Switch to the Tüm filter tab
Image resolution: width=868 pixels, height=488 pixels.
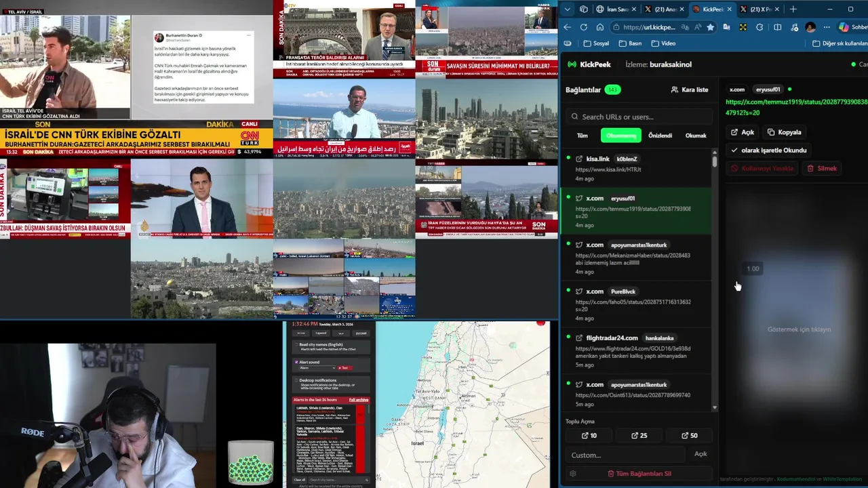click(582, 136)
